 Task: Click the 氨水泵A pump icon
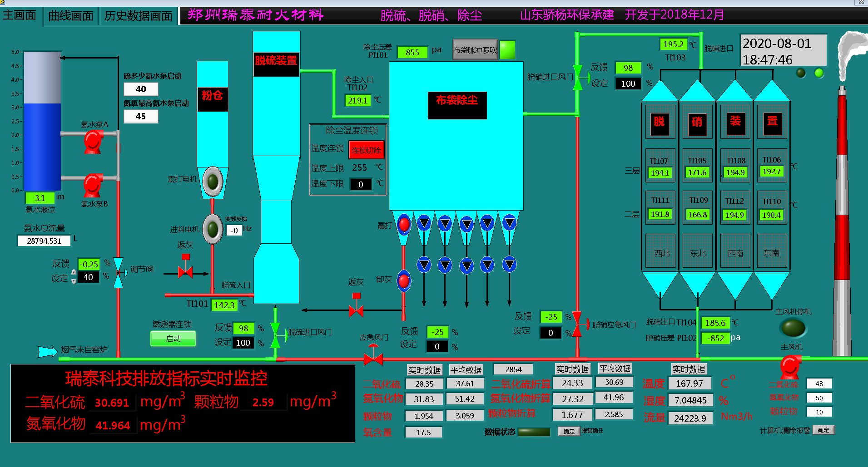[x=93, y=141]
